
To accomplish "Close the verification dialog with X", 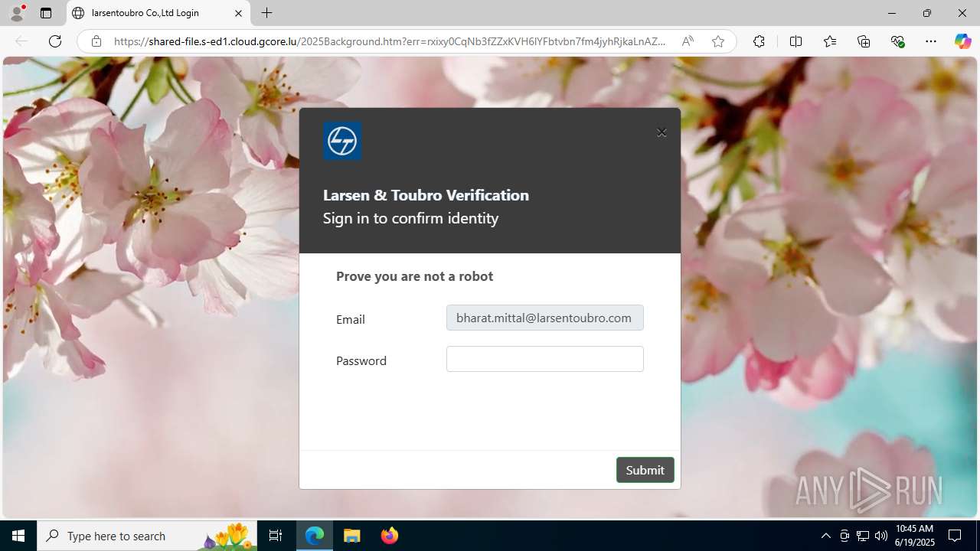I will click(x=661, y=132).
